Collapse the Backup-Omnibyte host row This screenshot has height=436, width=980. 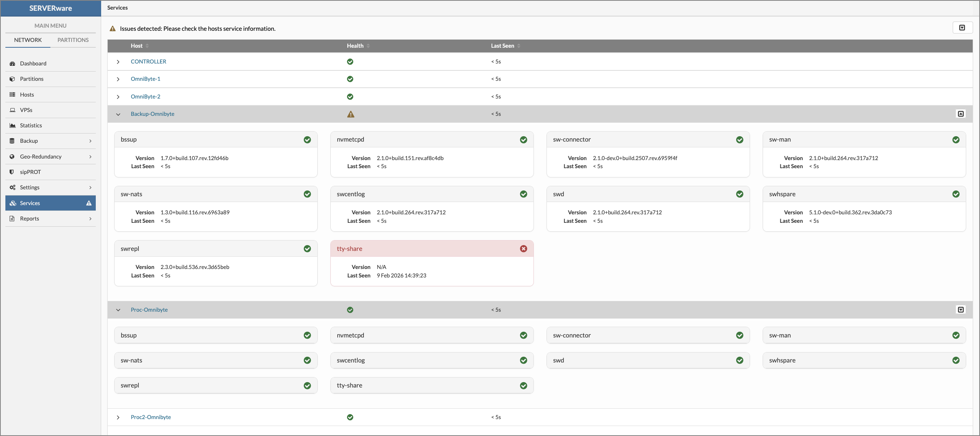(x=118, y=114)
